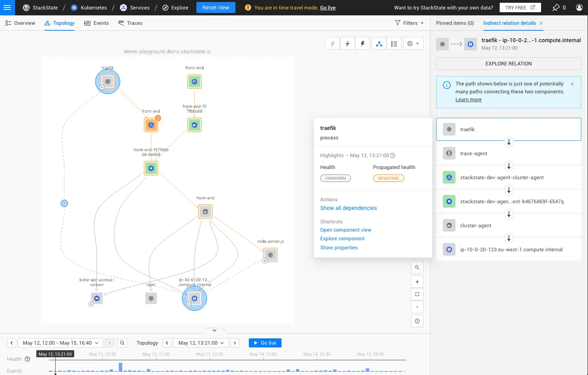588x375 pixels.
Task: Open the Pinned items (0) tab
Action: click(455, 23)
